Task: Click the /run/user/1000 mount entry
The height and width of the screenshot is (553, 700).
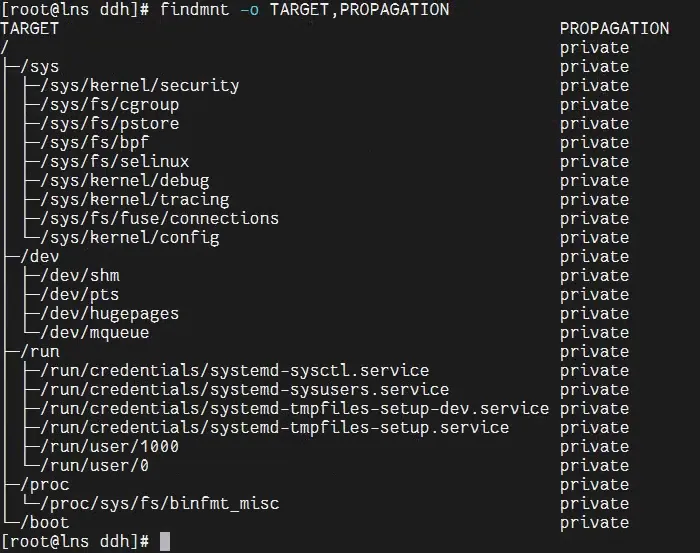Action: pyautogui.click(x=109, y=447)
